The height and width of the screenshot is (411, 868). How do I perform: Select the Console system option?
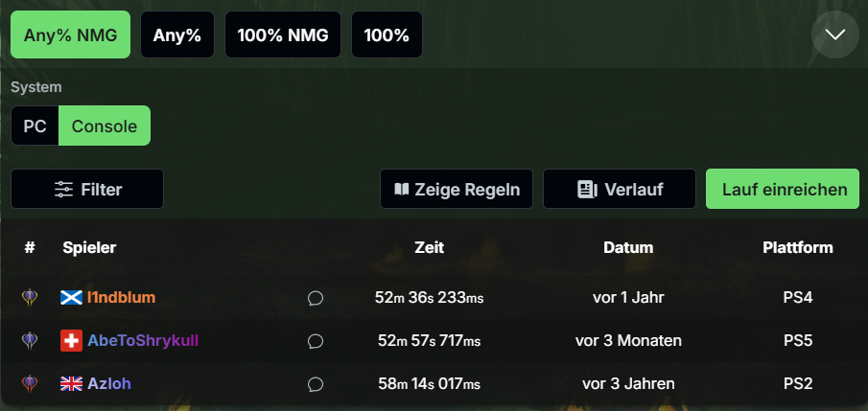coord(105,126)
